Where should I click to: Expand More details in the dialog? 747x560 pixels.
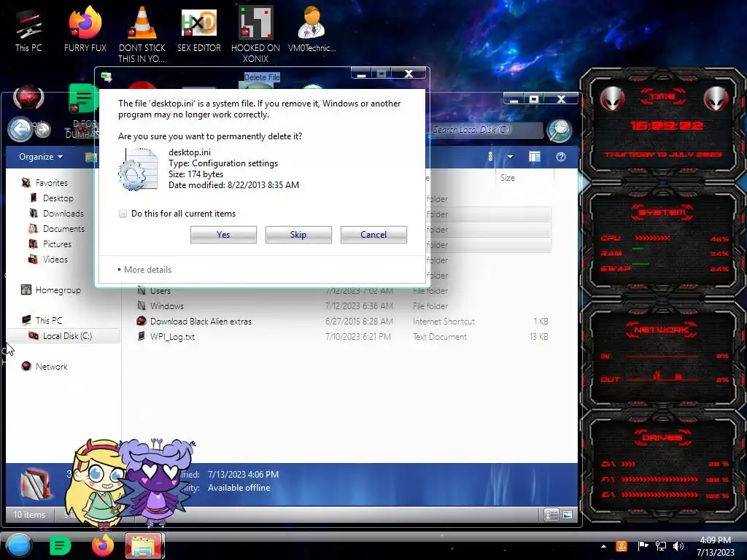pos(145,270)
